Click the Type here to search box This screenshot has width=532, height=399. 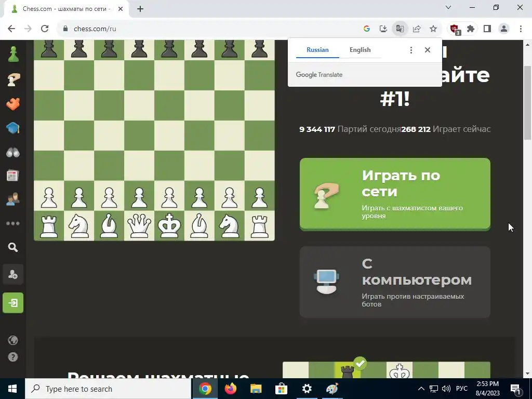coord(108,389)
